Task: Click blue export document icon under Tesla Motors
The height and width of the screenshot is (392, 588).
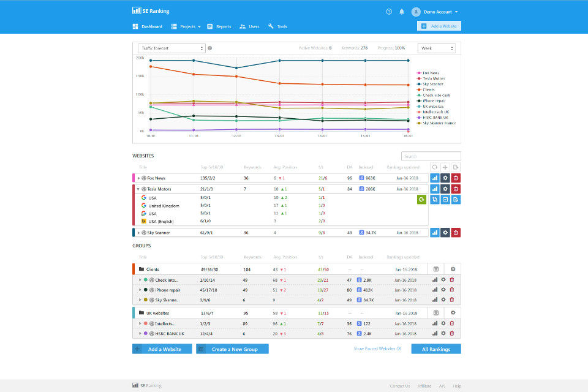Action: (x=456, y=200)
